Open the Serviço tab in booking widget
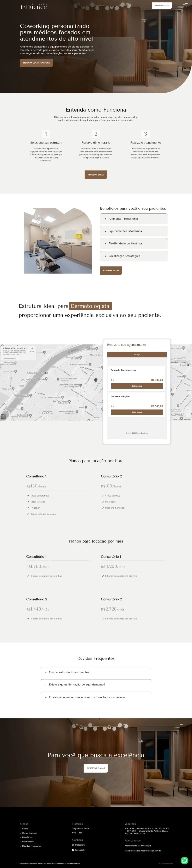The height and width of the screenshot is (868, 192). (137, 355)
